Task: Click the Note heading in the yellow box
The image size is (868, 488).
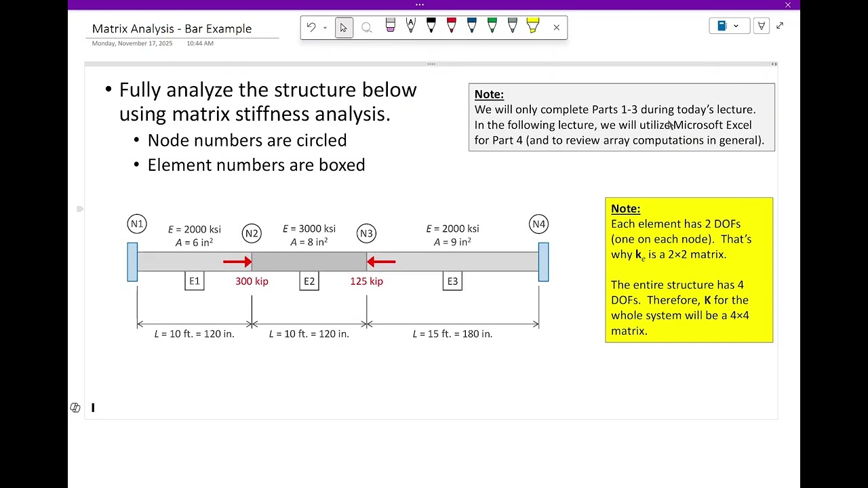Action: click(x=625, y=209)
